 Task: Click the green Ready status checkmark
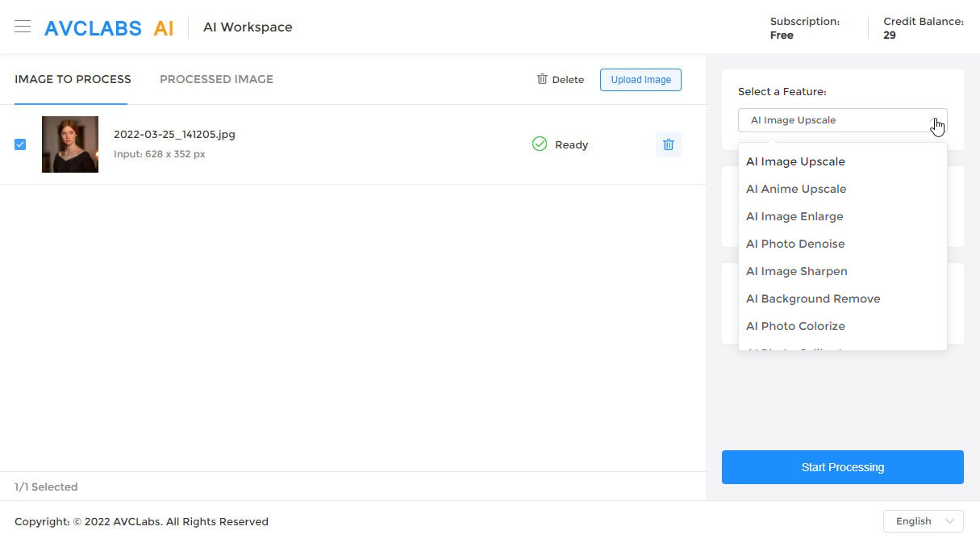[540, 144]
